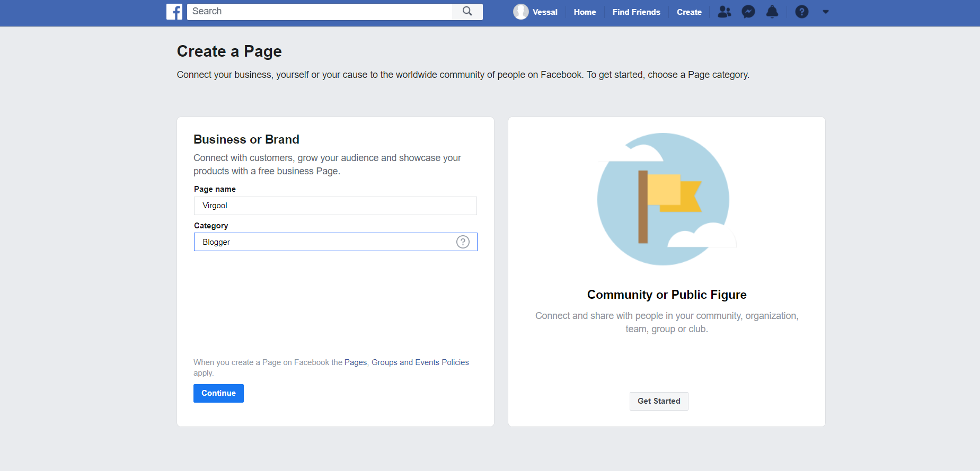Expand the account dropdown arrow
Screen dimensions: 980x471
[x=825, y=12]
